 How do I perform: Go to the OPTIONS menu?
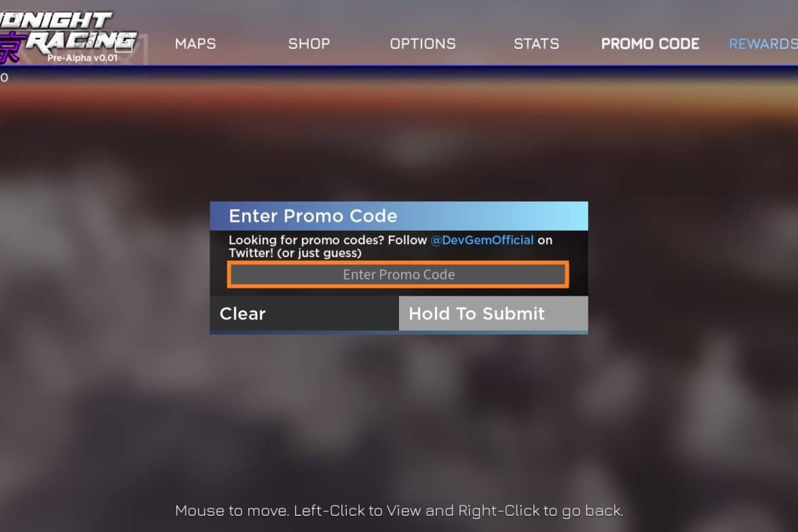click(x=423, y=44)
